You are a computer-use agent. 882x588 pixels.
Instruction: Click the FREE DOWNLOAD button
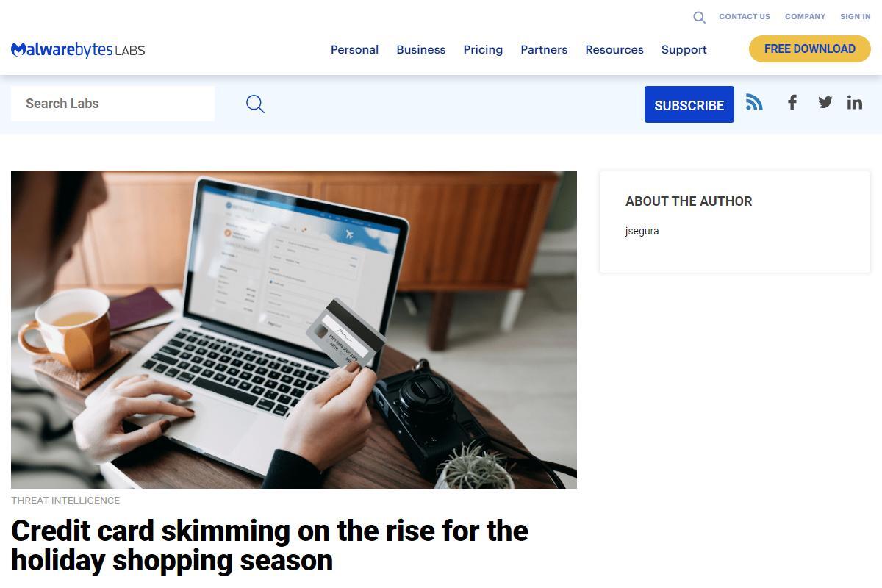(x=810, y=49)
